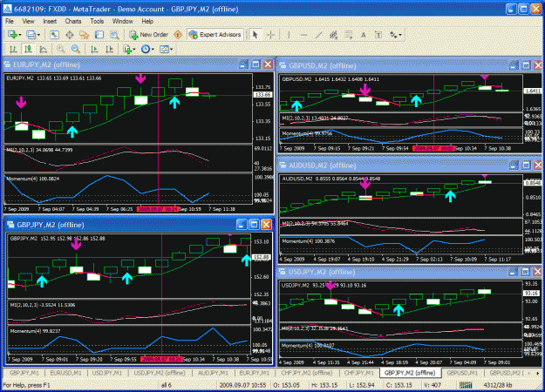The image size is (545, 392).
Task: Open the View menu
Action: click(x=29, y=21)
